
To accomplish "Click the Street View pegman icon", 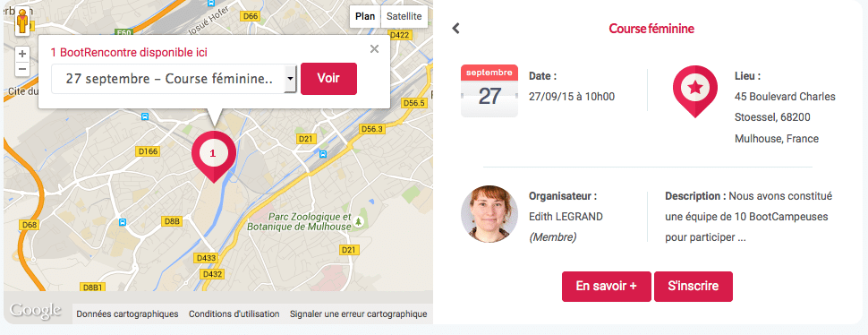I will pyautogui.click(x=22, y=21).
